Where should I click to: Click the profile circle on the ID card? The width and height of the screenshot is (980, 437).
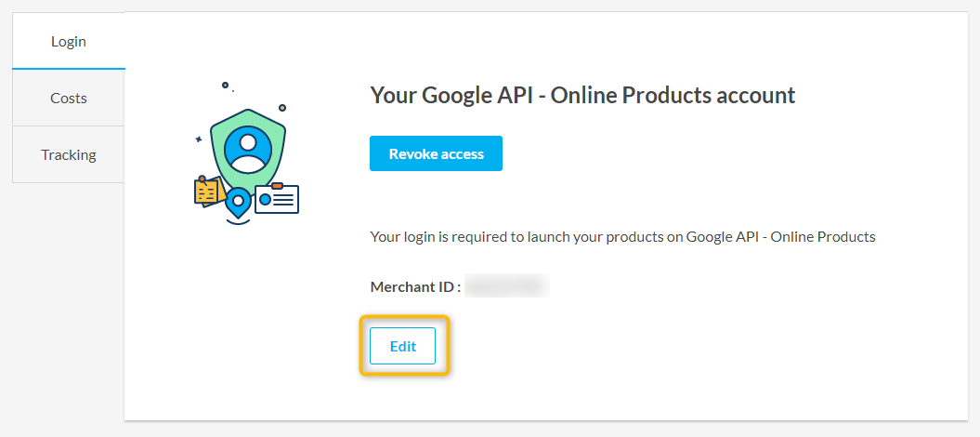coord(266,199)
